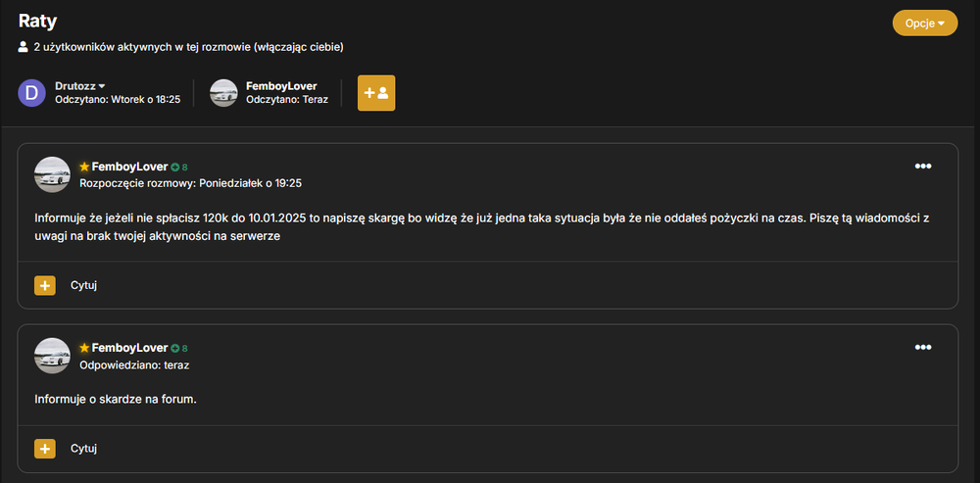The height and width of the screenshot is (483, 980).
Task: Click Drutozz purple D avatar
Action: 32,93
